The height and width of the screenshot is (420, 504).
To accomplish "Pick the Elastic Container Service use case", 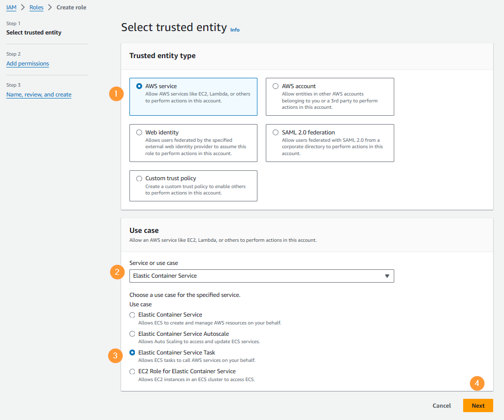I will point(132,315).
